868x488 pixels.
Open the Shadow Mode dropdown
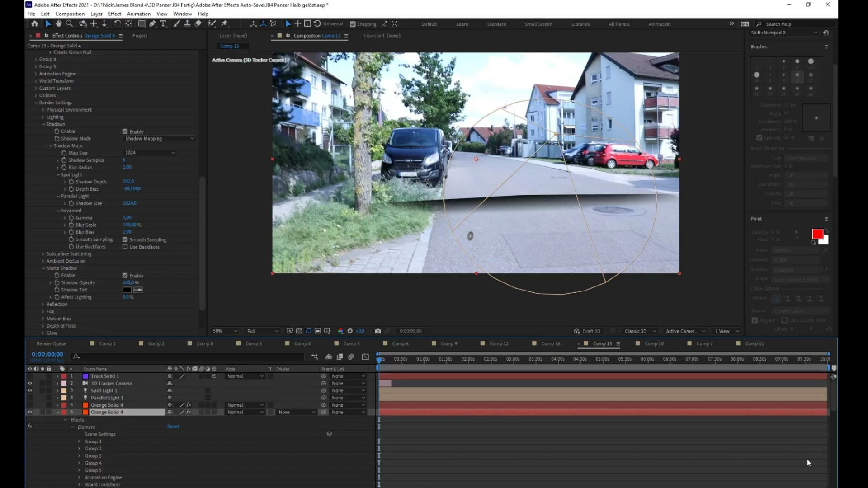[x=159, y=139]
